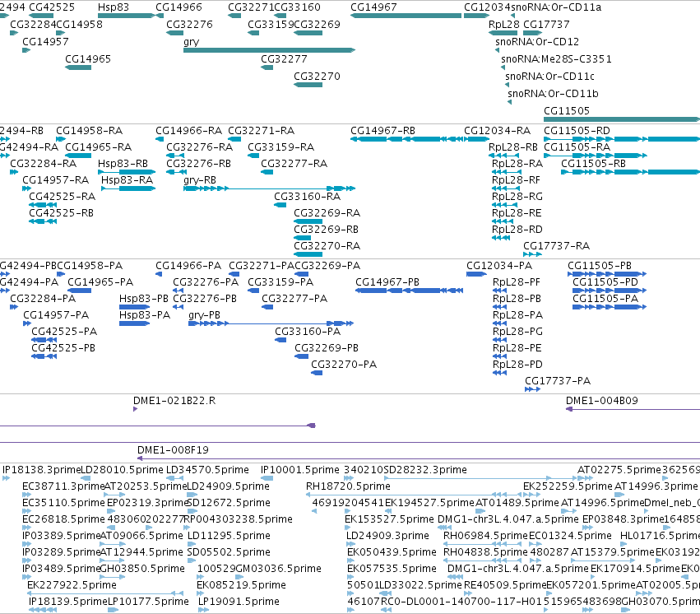Screen dimensions: 700x614
Task: Click the gry-PB protein label
Action: coord(204,315)
